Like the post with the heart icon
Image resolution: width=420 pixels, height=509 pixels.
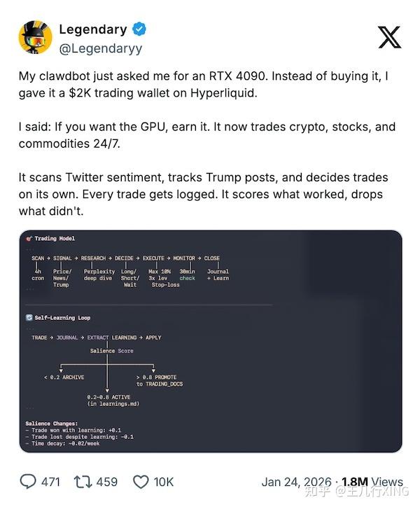coord(141,482)
